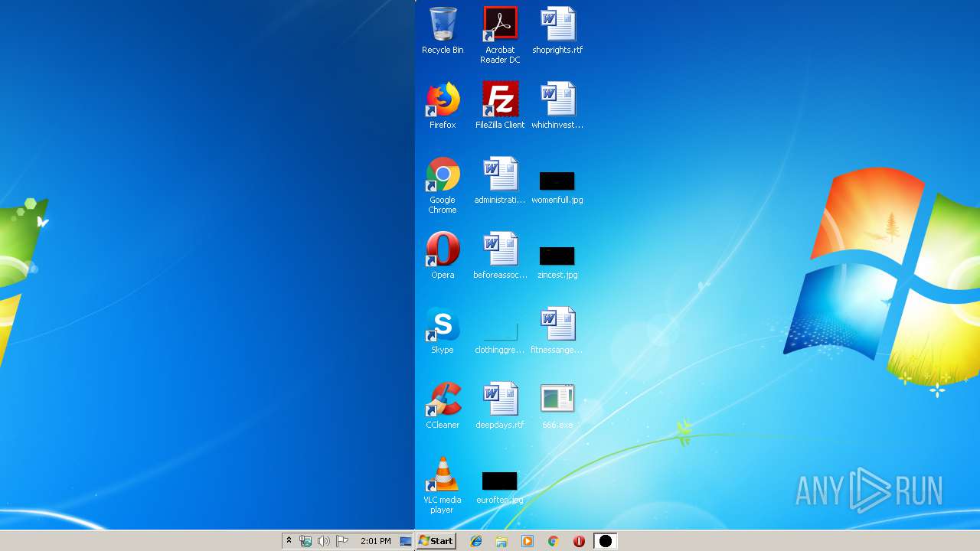Click the show desktop monitor icon
This screenshot has height=551, width=980.
(x=406, y=541)
